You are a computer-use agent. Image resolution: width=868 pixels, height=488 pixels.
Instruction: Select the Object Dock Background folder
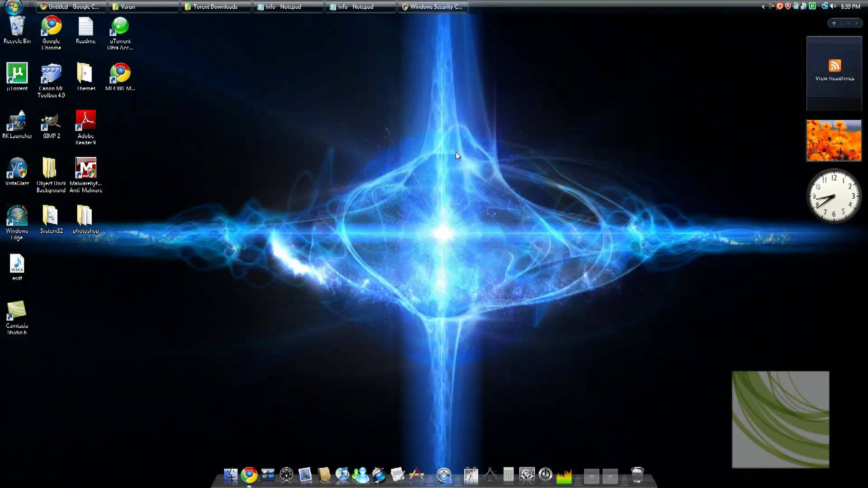[51, 175]
